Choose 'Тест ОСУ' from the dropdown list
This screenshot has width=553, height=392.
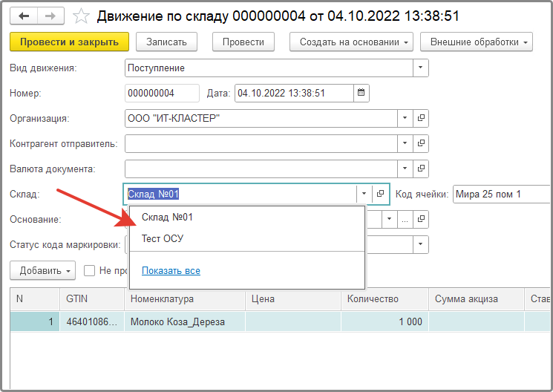(x=247, y=239)
